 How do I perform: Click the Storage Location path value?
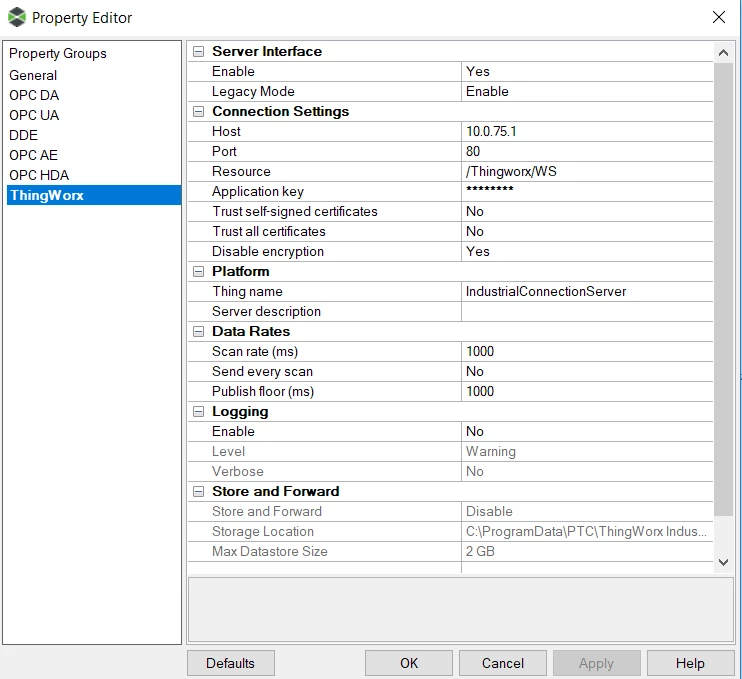587,531
